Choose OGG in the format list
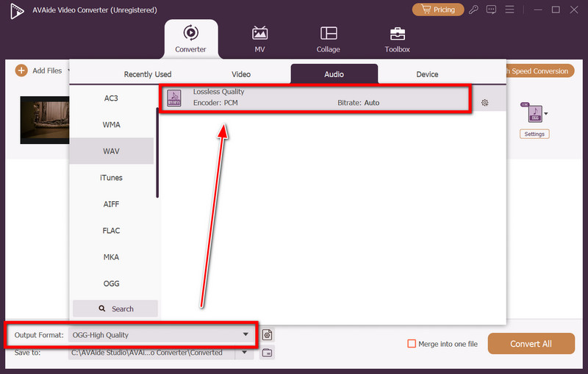The height and width of the screenshot is (374, 588). 112,284
